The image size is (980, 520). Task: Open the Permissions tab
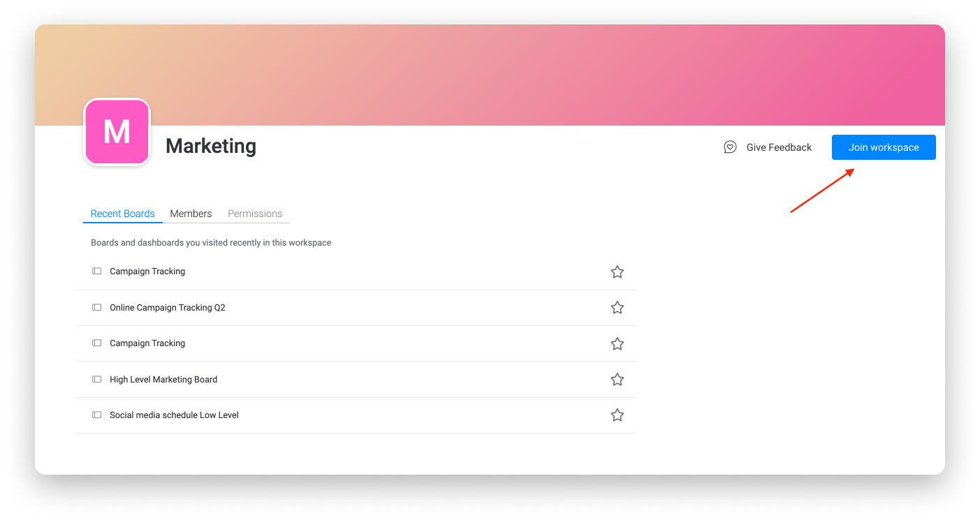255,214
